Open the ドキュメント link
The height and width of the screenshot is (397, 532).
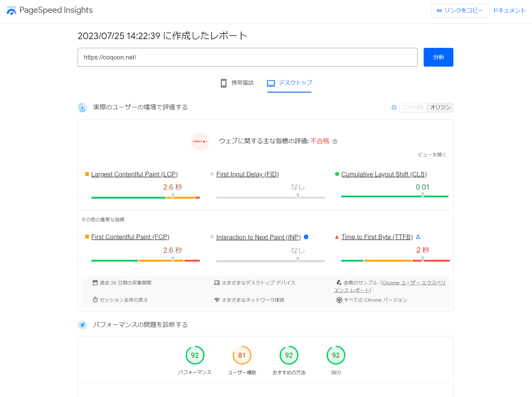click(x=509, y=11)
